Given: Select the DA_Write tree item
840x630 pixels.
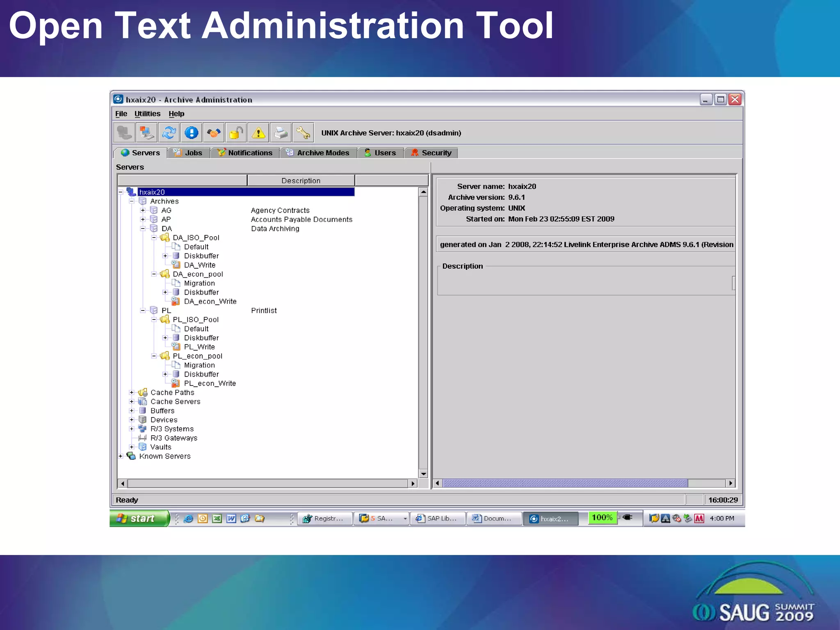Looking at the screenshot, I should [x=200, y=265].
